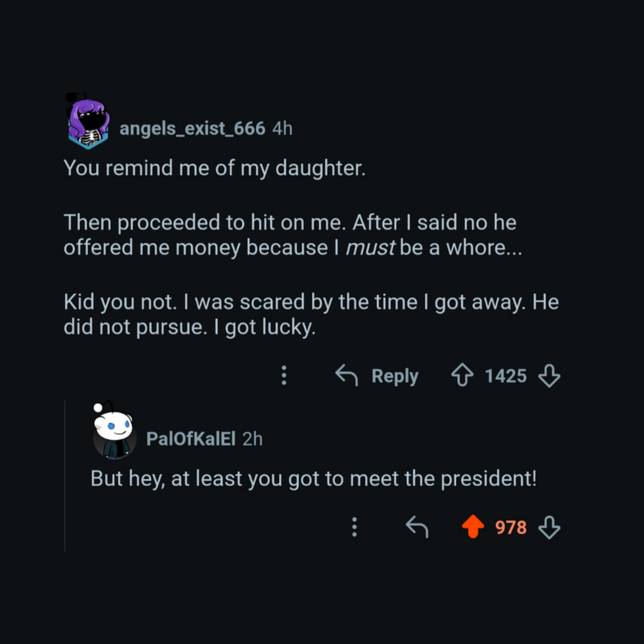Click the 1425 vote count
Image resolution: width=644 pixels, height=644 pixels.
[506, 376]
